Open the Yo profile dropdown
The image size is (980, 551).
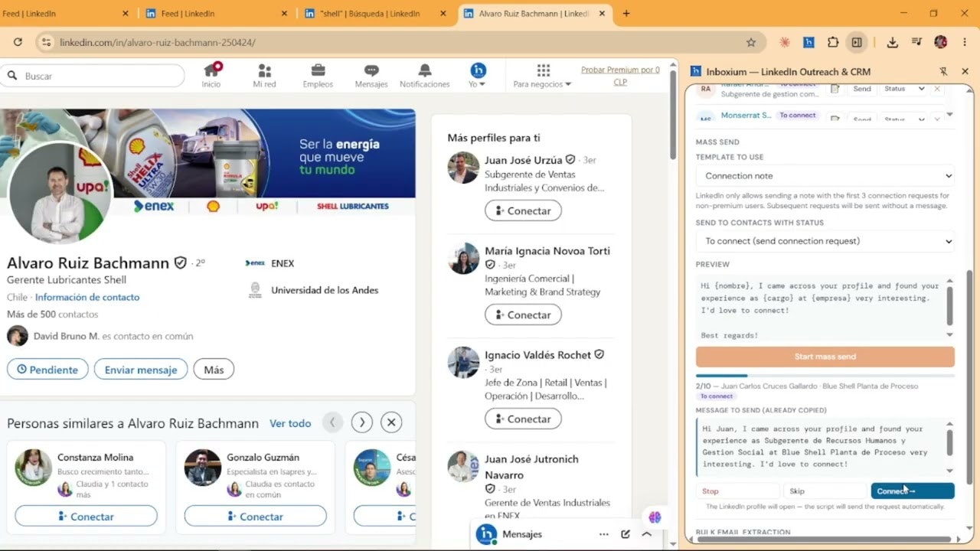coord(478,75)
